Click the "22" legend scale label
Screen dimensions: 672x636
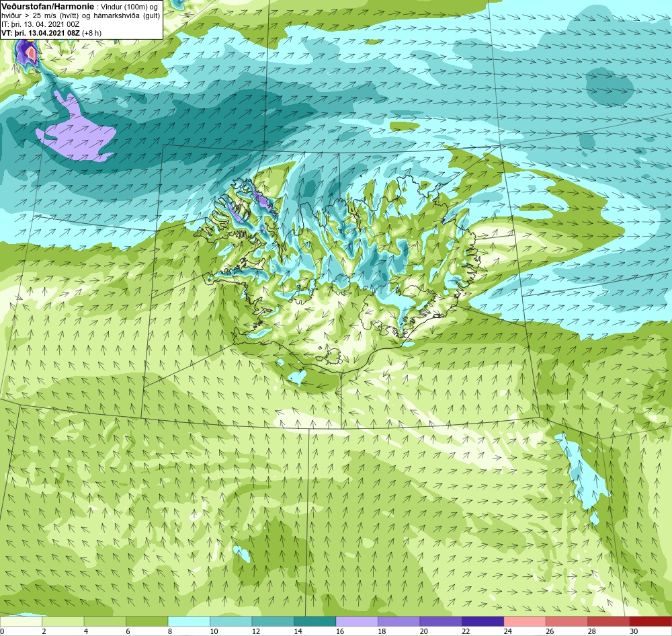(x=466, y=631)
